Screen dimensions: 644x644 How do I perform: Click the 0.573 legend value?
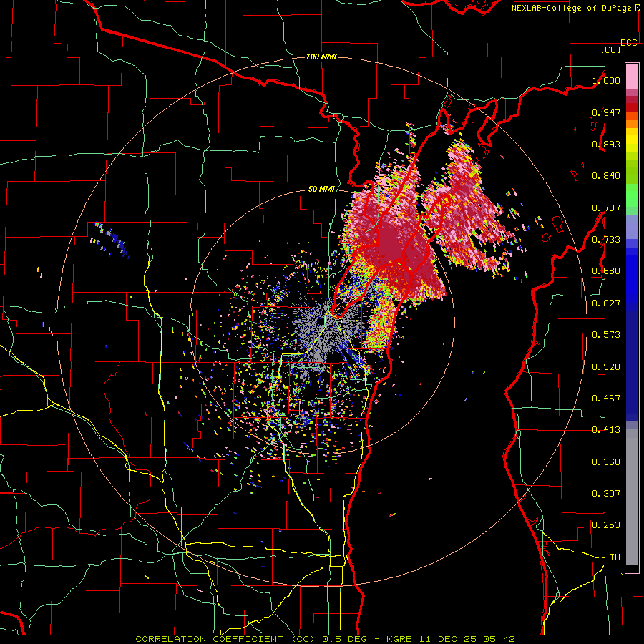click(x=606, y=335)
